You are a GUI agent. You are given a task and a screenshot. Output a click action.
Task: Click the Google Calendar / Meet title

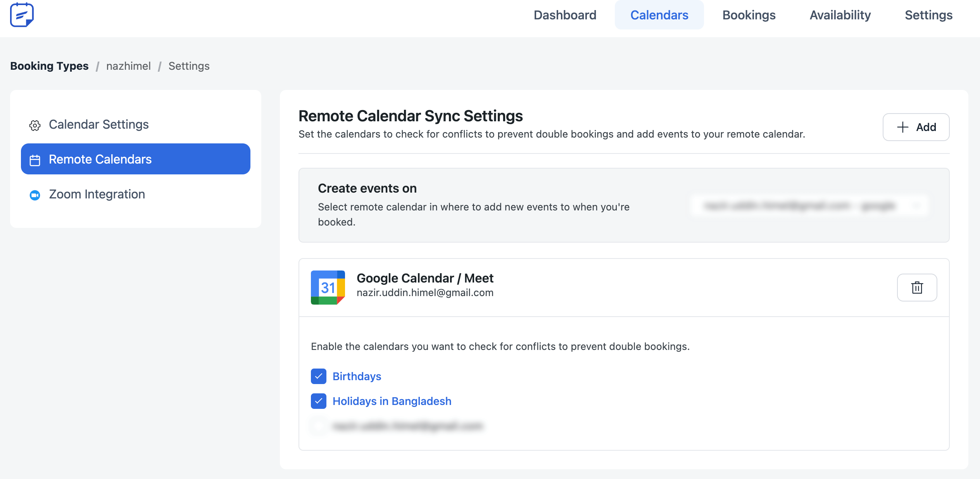point(425,278)
